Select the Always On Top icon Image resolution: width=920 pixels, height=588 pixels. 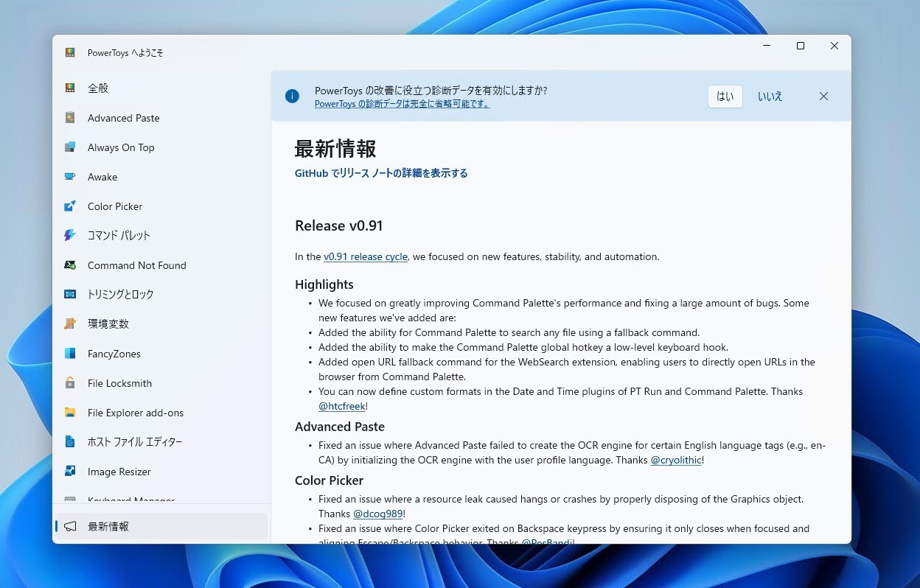[x=70, y=147]
